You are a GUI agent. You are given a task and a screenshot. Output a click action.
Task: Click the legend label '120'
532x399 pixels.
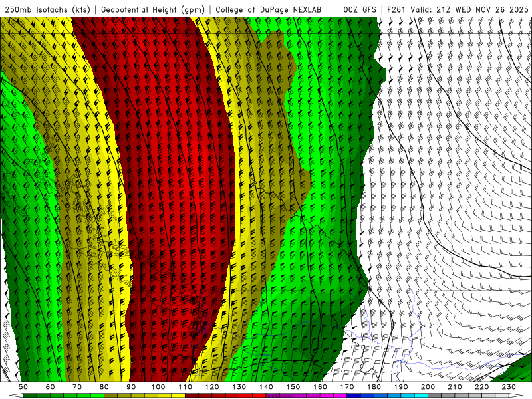pos(212,387)
